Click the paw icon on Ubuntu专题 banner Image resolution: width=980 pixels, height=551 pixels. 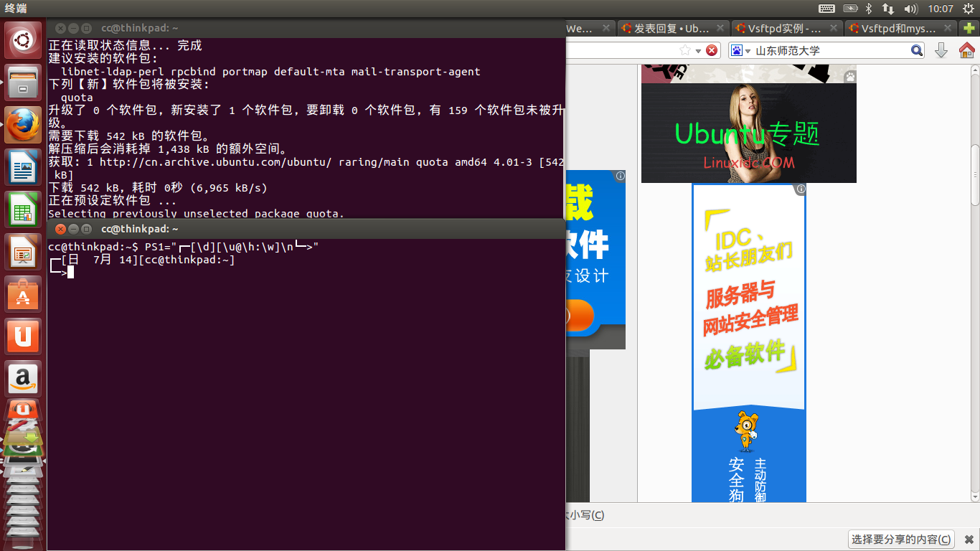(850, 76)
